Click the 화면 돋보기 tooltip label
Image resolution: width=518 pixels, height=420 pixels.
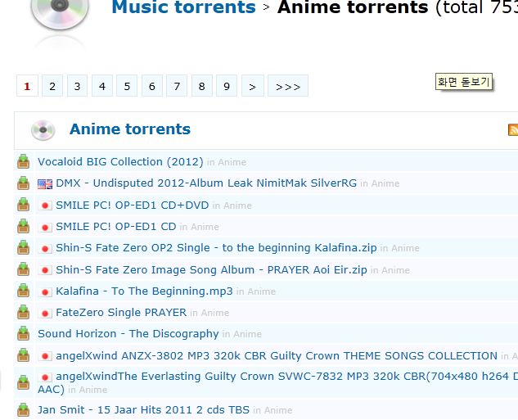pyautogui.click(x=464, y=82)
